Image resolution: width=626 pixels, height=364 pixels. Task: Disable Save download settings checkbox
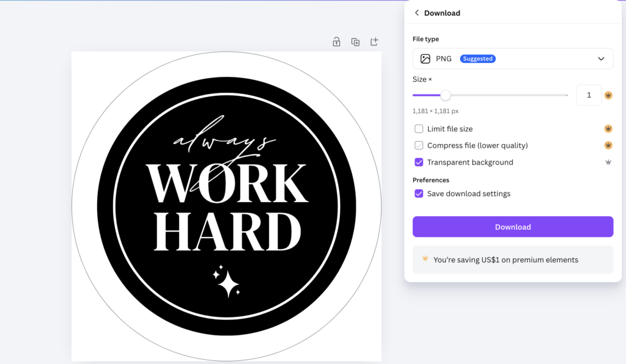tap(419, 194)
